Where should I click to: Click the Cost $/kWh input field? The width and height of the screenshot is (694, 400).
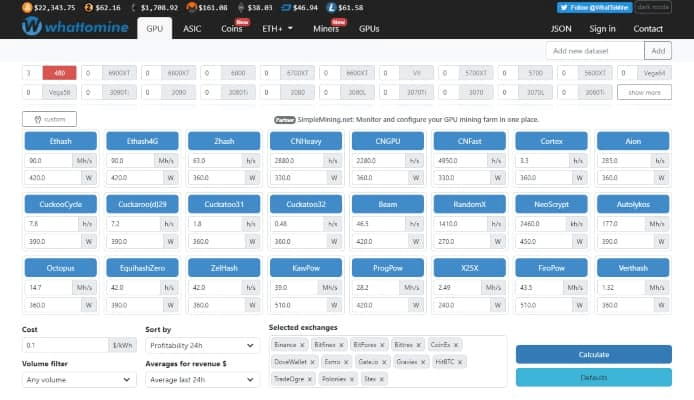pos(65,345)
